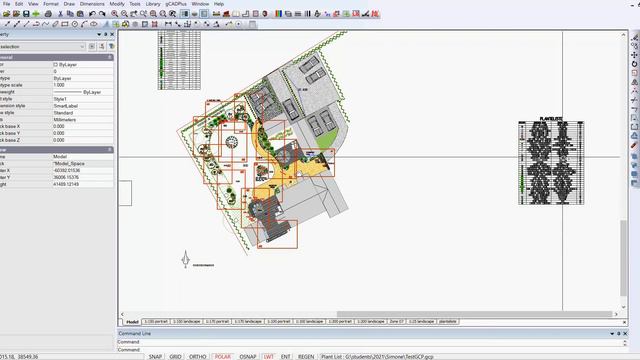
Task: Click the Copy icon in toolbar
Action: tap(70, 14)
